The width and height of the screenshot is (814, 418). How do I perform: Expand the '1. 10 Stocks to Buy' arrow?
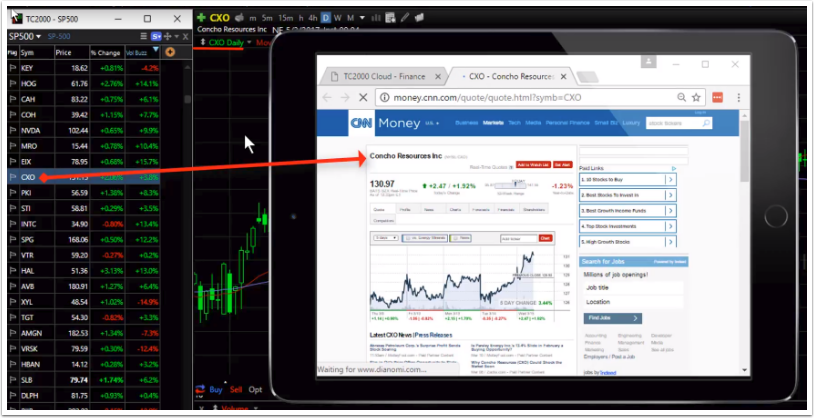671,180
